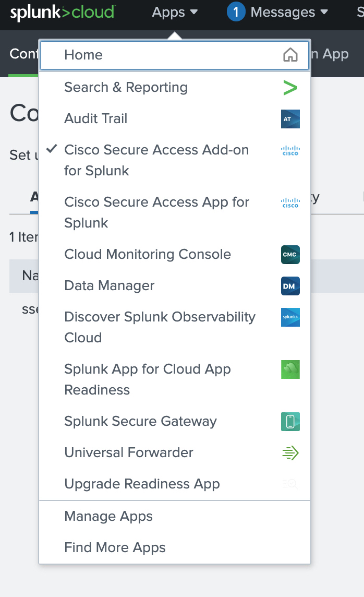Click the Splunk Observability Cloud icon
Image resolution: width=364 pixels, height=597 pixels.
click(x=290, y=317)
